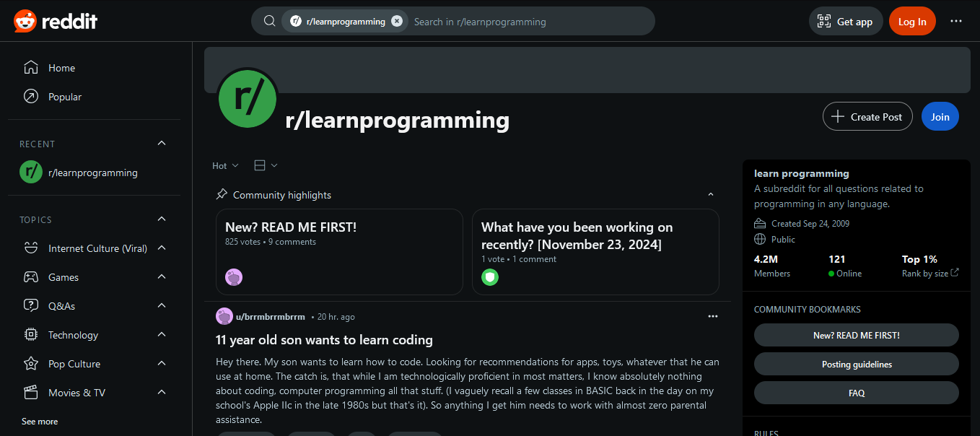This screenshot has height=436, width=980.
Task: Click the Internet Culture smiley icon
Action: [30, 248]
